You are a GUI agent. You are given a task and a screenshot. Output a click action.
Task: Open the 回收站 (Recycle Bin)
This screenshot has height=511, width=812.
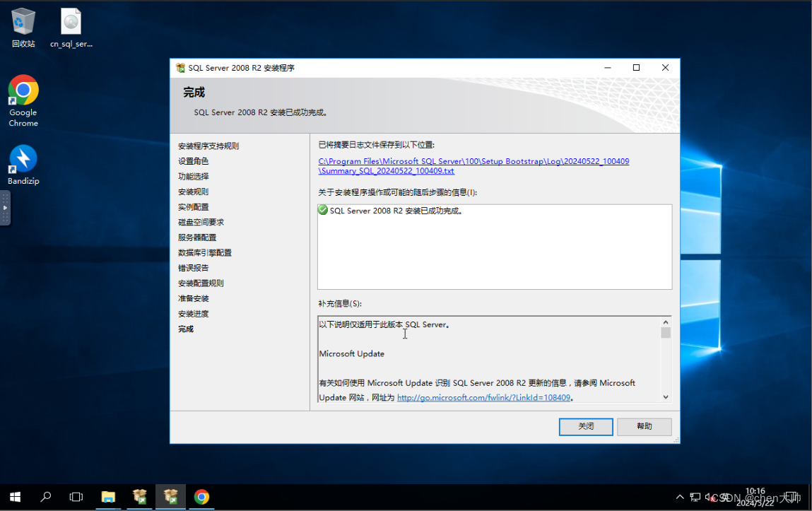23,21
